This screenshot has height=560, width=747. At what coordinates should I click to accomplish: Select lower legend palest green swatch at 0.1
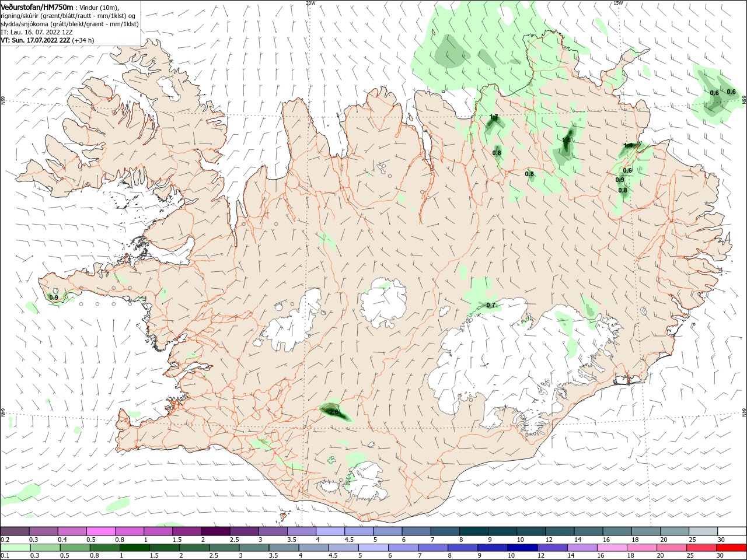point(15,548)
